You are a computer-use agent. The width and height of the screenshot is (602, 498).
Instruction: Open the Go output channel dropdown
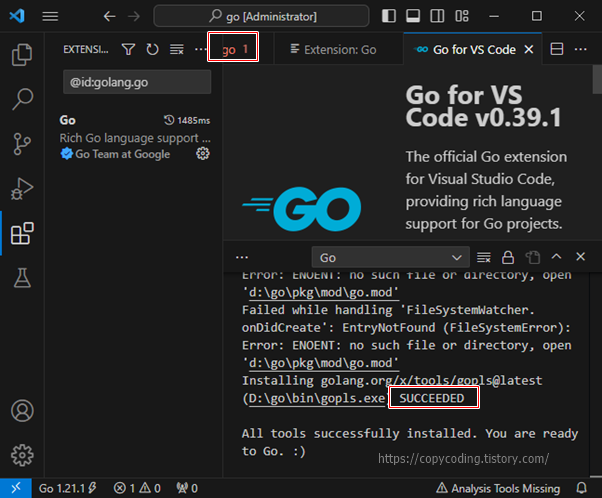[390, 257]
